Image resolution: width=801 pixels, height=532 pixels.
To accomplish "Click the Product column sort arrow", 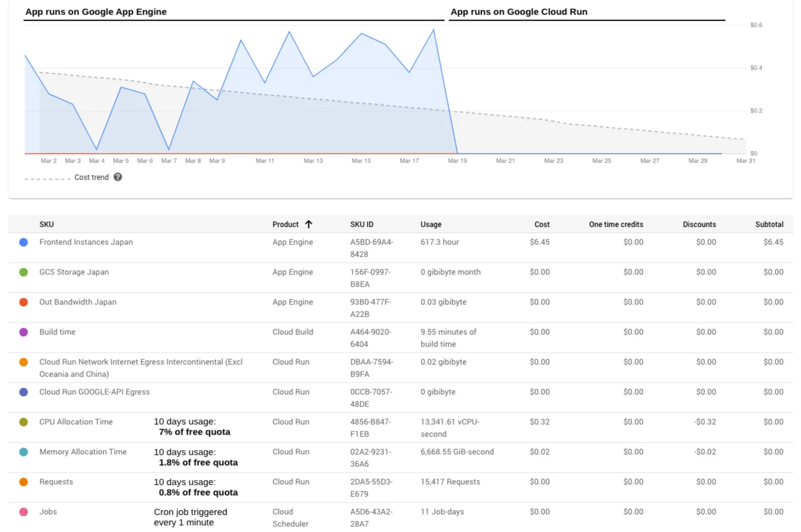I will click(x=311, y=224).
